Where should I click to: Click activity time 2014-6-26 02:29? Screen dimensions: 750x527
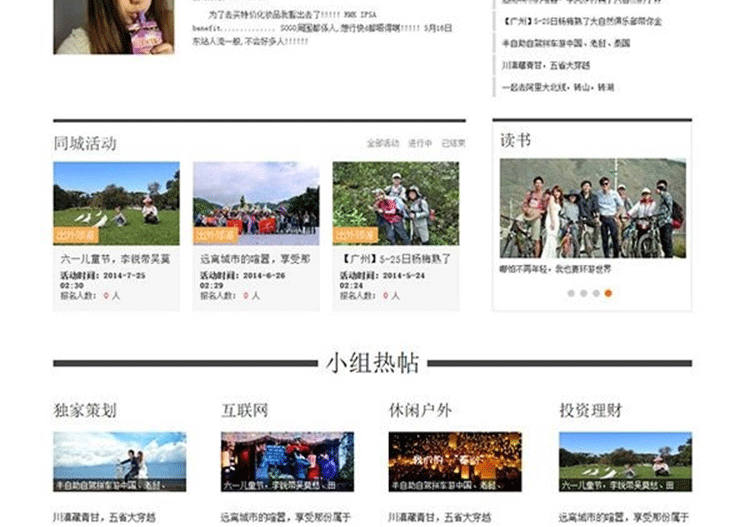click(x=243, y=281)
